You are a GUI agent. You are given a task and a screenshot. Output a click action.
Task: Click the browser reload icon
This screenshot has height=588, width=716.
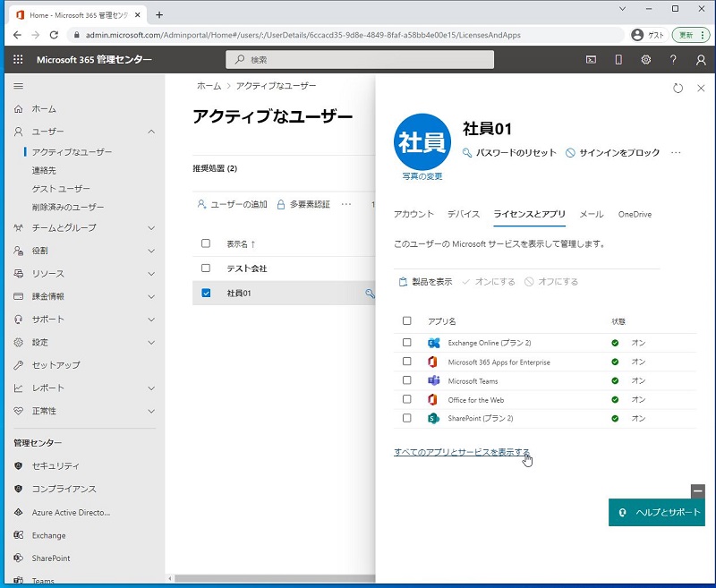(x=54, y=35)
